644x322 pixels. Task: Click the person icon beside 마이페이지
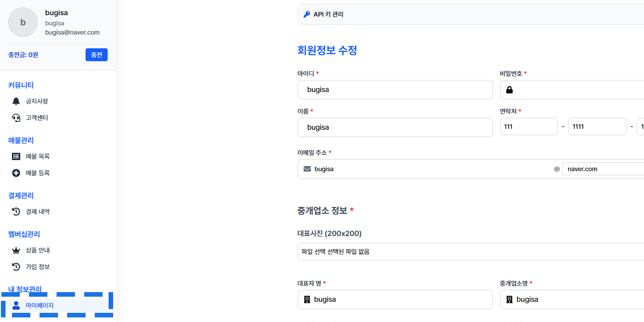pyautogui.click(x=16, y=305)
